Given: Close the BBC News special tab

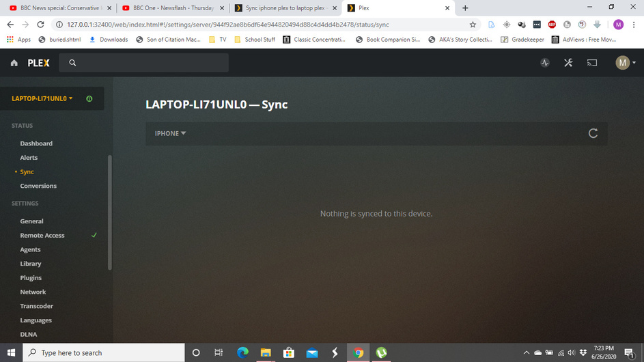Looking at the screenshot, I should click(109, 8).
